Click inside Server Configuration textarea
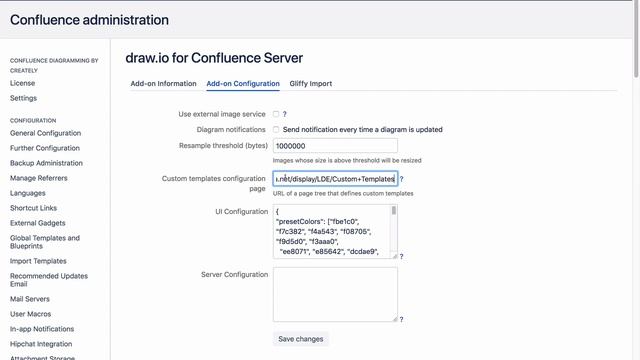640x360 pixels. pos(335,294)
